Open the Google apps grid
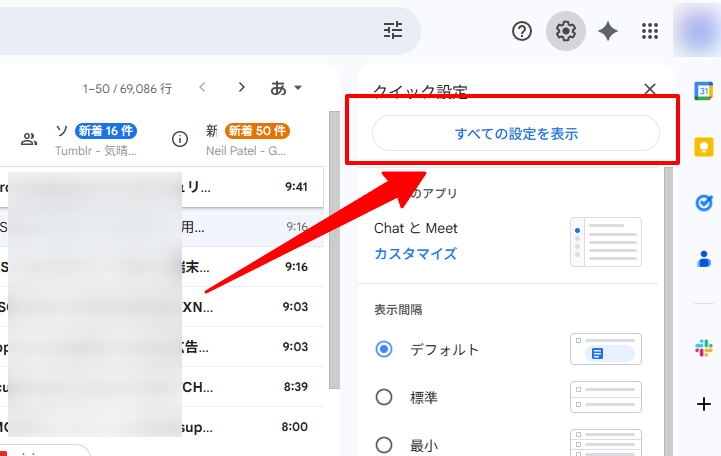 click(650, 31)
